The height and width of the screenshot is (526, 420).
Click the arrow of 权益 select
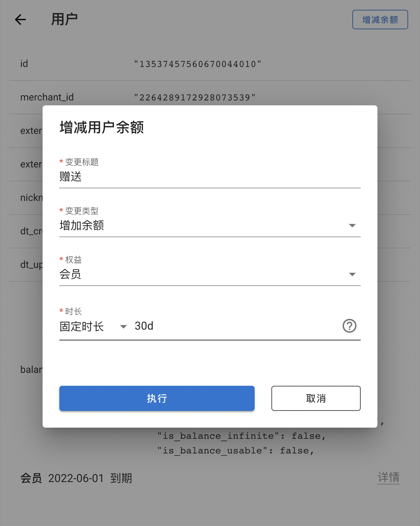[x=352, y=275]
